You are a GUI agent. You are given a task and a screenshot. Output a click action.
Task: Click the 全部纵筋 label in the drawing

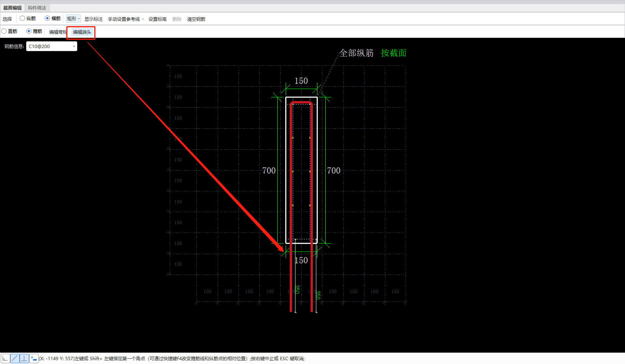click(x=356, y=53)
